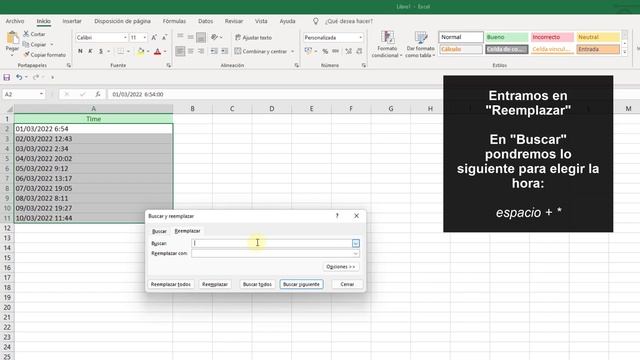This screenshot has width=640, height=360.
Task: Click the text orientation icon
Action: pos(215,37)
